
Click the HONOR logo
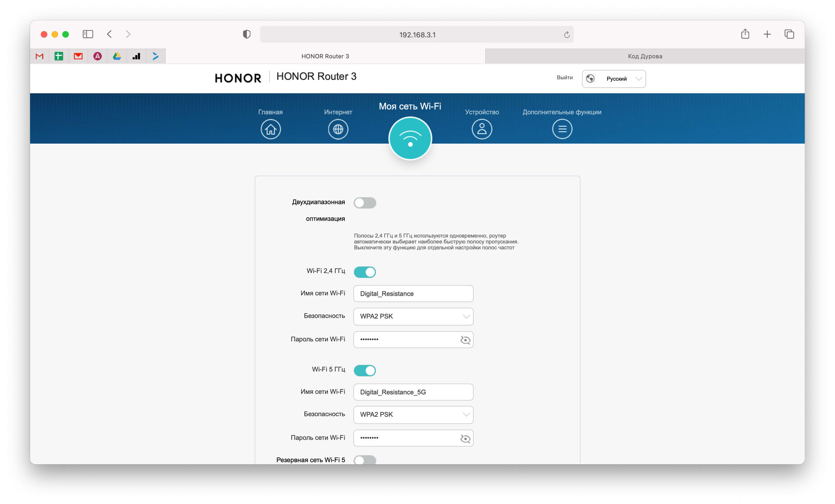tap(238, 78)
